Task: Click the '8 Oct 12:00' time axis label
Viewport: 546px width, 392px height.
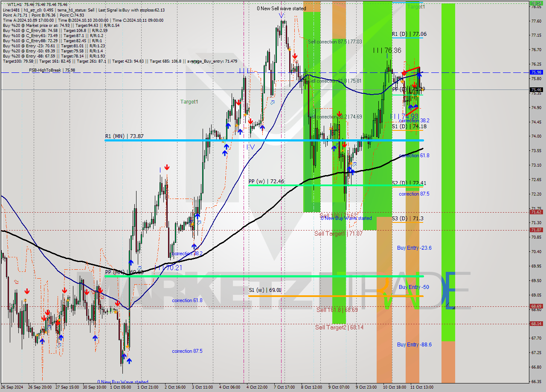Action: pos(312,387)
